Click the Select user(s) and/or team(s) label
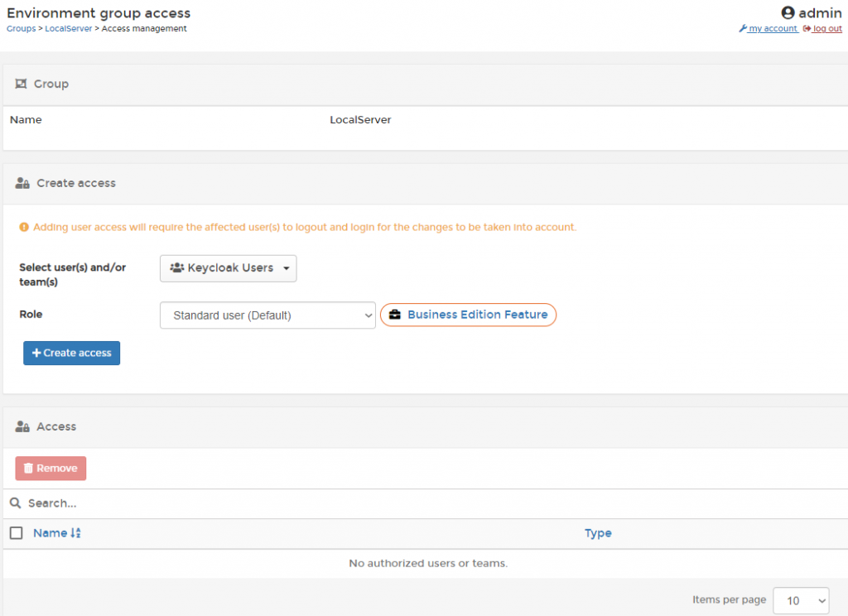 tap(73, 275)
